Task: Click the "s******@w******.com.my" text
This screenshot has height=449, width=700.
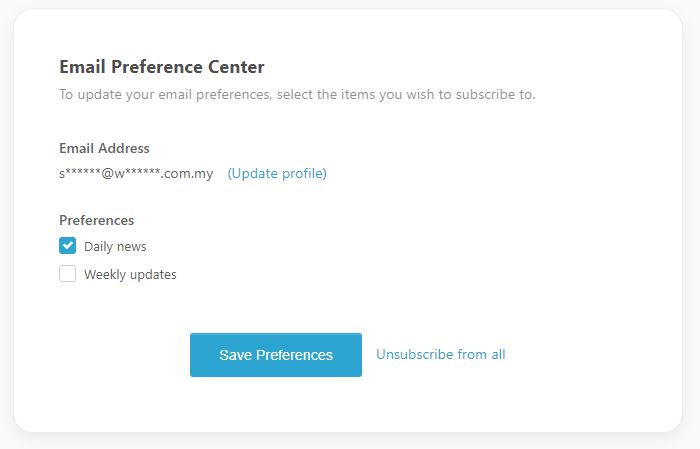Action: tap(136, 173)
